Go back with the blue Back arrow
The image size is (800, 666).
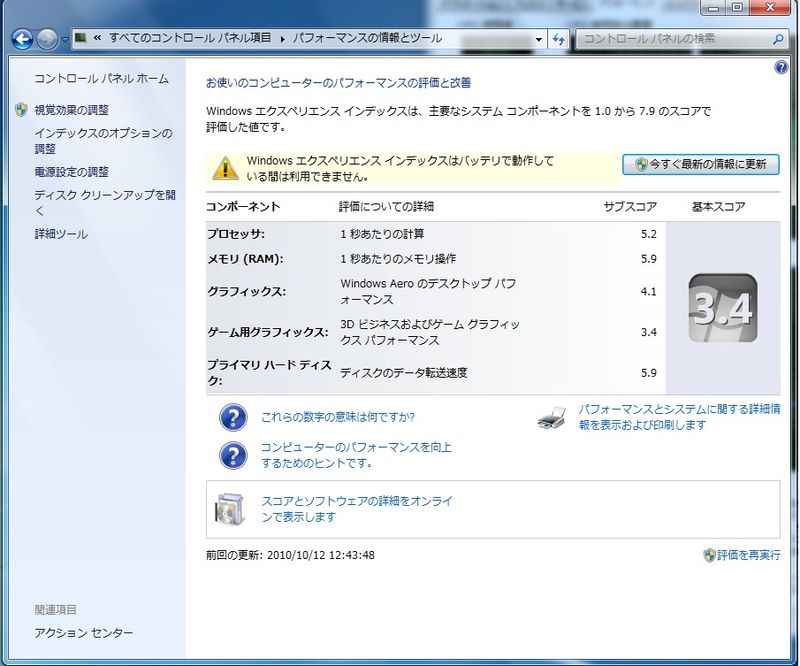click(22, 39)
